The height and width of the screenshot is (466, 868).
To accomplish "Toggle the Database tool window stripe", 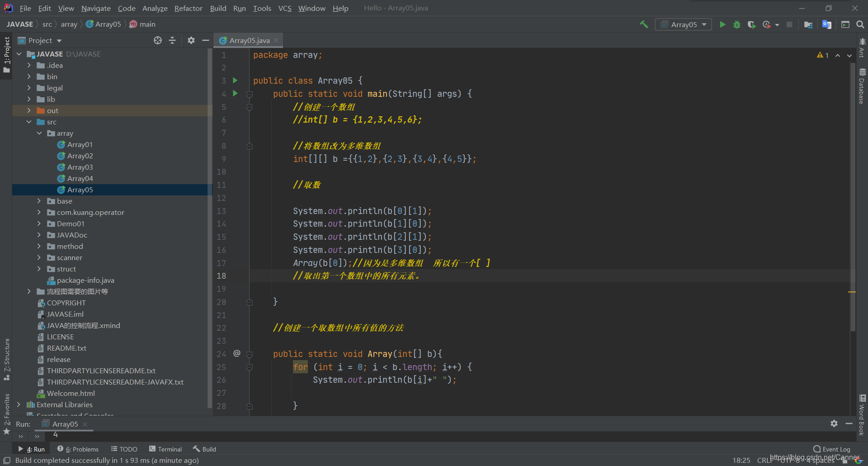I will click(x=862, y=86).
